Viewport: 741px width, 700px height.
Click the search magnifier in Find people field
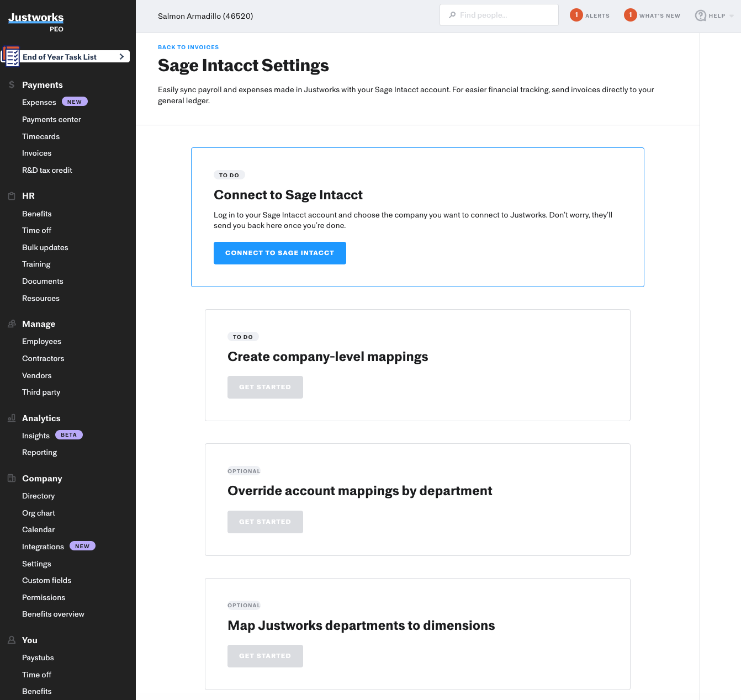[453, 15]
